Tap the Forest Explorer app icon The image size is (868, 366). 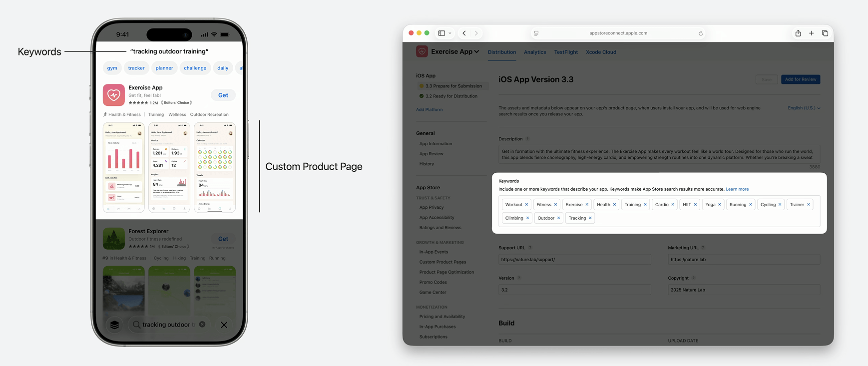pyautogui.click(x=114, y=239)
